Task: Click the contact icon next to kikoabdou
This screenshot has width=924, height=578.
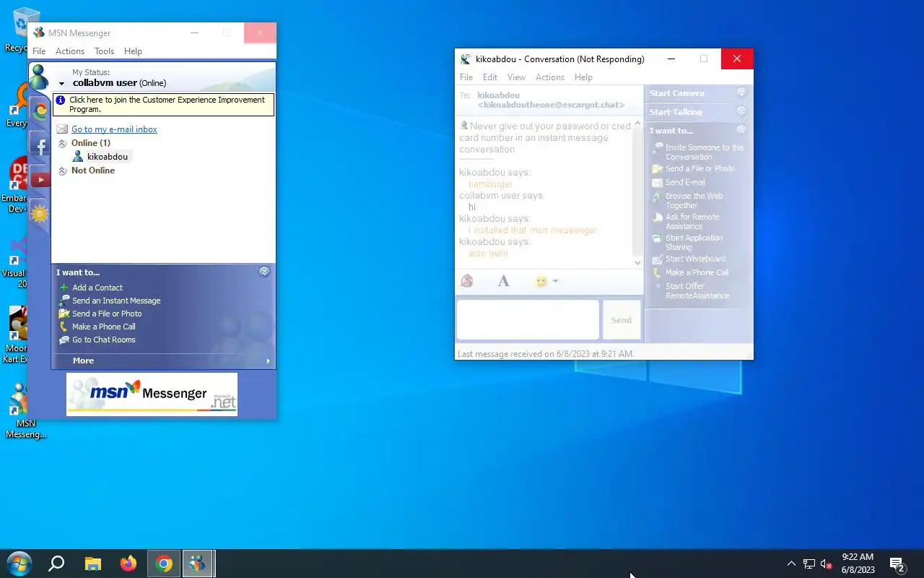Action: click(78, 157)
